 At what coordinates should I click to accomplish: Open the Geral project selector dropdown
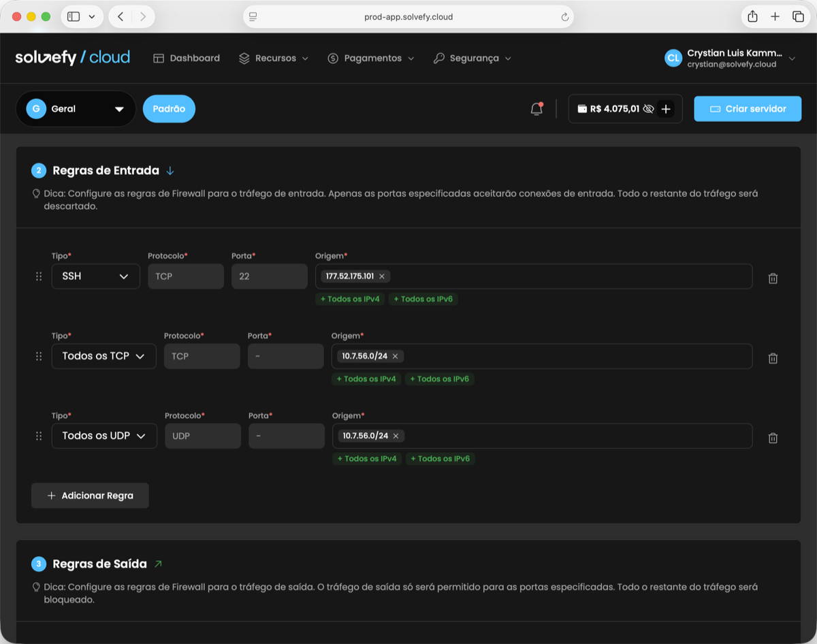[x=76, y=109]
